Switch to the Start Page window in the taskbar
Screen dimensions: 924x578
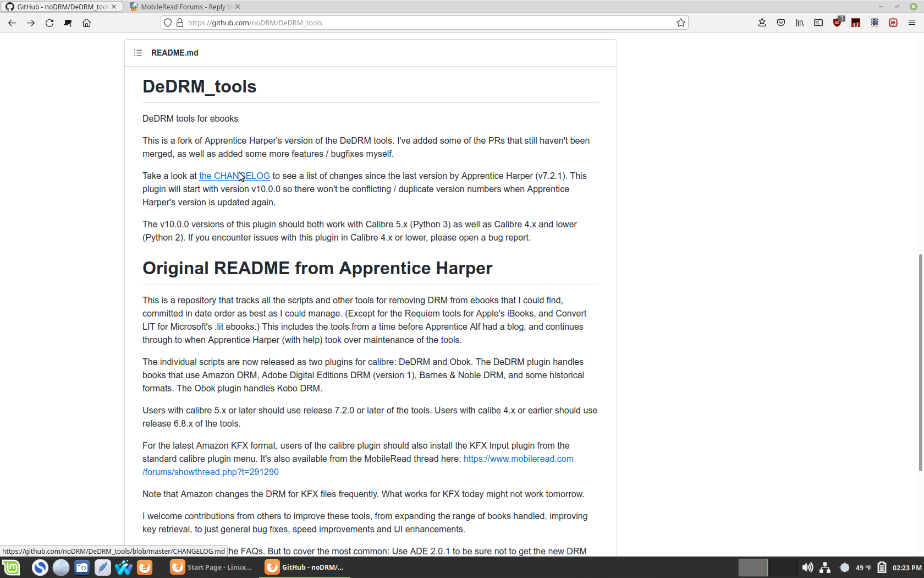click(x=212, y=567)
